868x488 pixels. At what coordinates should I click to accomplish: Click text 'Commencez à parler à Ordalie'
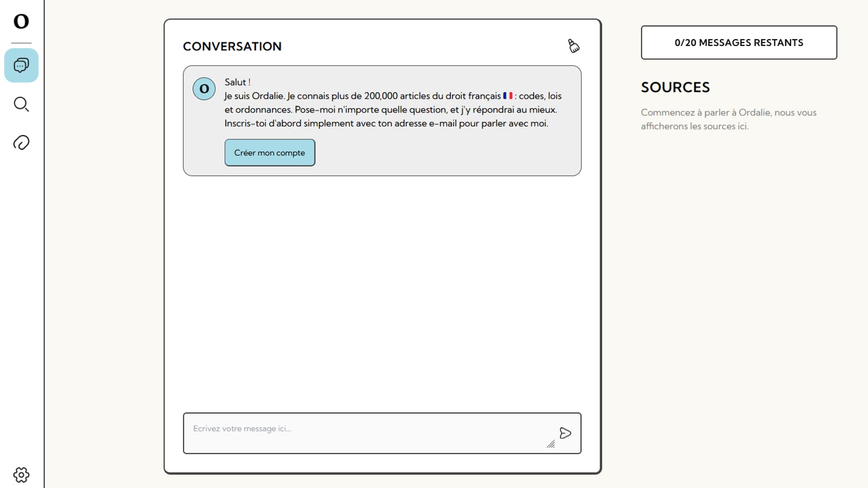[706, 112]
